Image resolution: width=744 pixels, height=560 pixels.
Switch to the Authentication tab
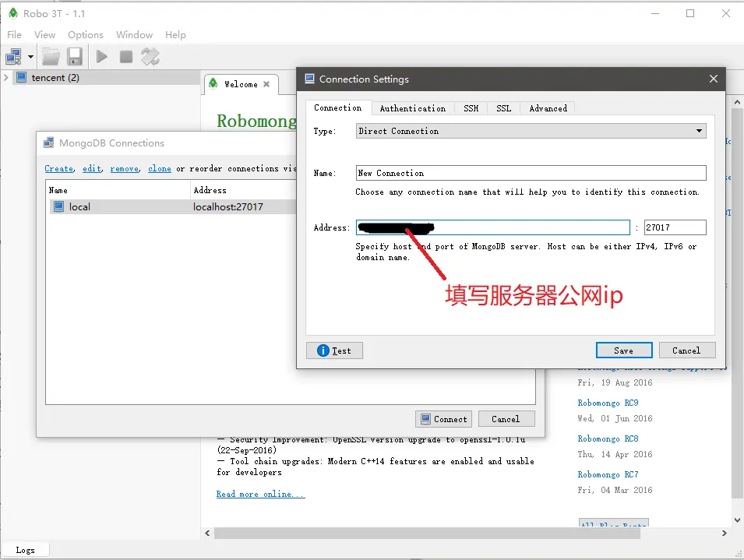pos(413,108)
